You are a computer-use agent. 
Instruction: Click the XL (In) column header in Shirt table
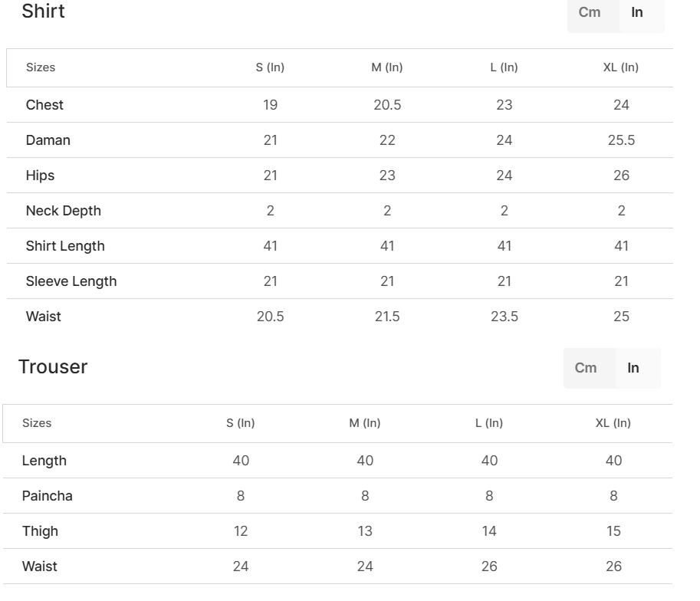pos(621,67)
